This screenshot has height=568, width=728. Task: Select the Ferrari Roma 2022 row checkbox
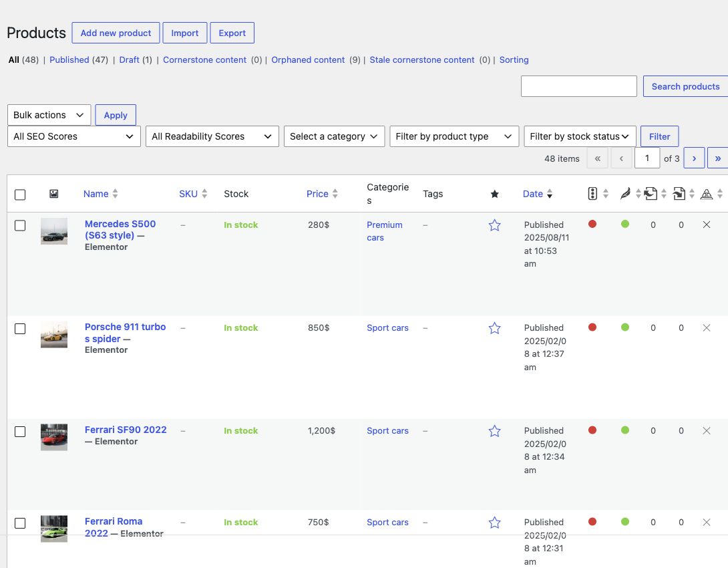20,523
